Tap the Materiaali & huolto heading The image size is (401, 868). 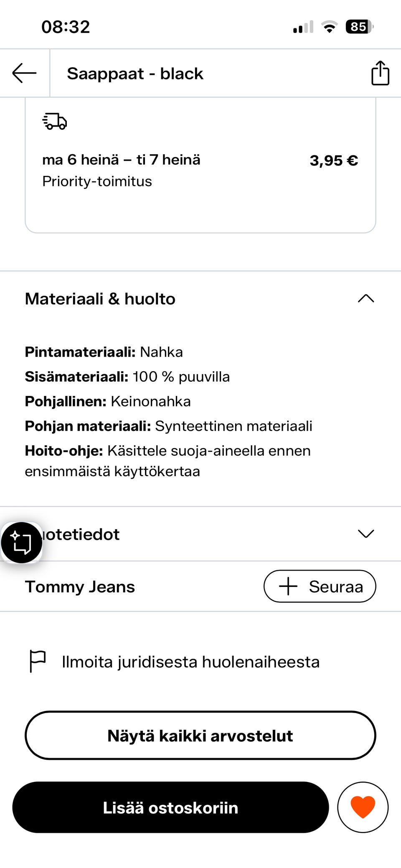click(100, 299)
